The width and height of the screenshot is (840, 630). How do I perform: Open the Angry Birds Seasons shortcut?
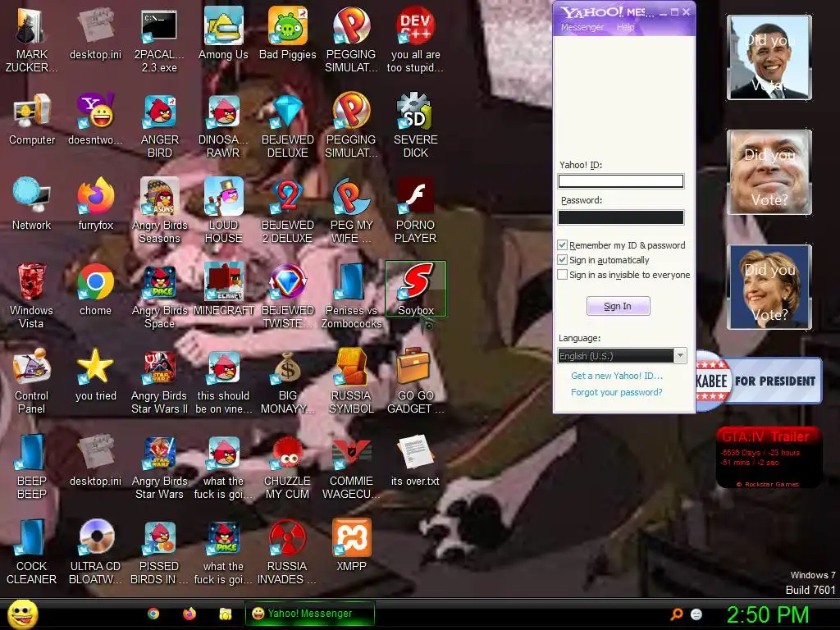(159, 211)
